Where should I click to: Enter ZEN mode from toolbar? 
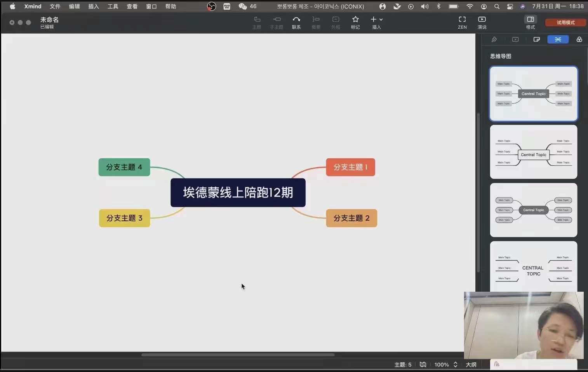(x=462, y=22)
